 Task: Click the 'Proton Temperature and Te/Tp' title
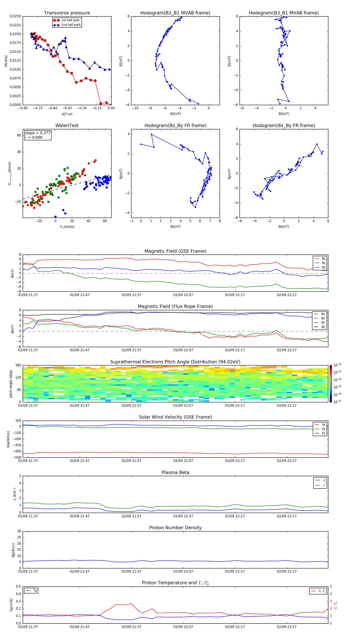click(x=175, y=583)
